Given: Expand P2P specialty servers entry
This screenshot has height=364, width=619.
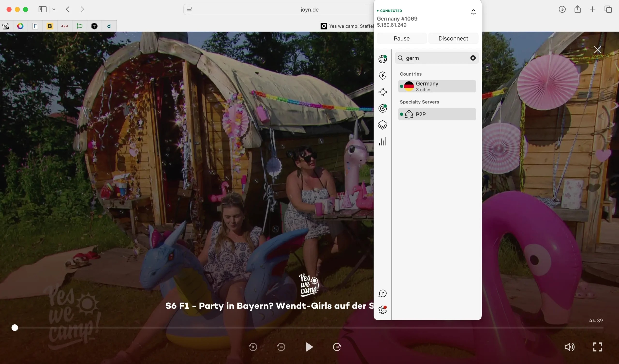Looking at the screenshot, I should (x=437, y=114).
